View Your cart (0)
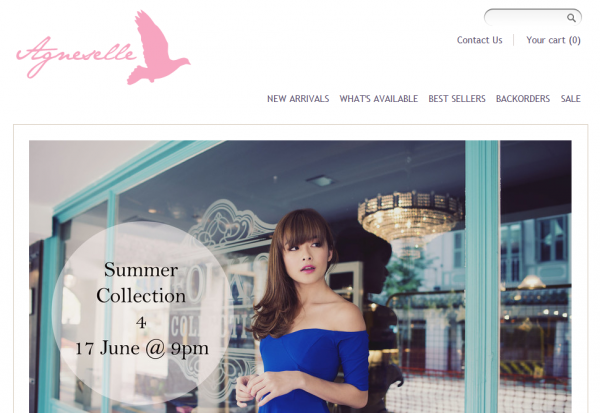Screen dimensions: 600x413 pyautogui.click(x=553, y=40)
